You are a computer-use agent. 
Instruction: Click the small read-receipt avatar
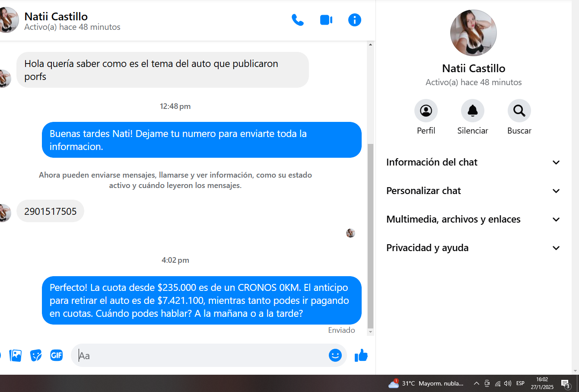click(x=350, y=233)
